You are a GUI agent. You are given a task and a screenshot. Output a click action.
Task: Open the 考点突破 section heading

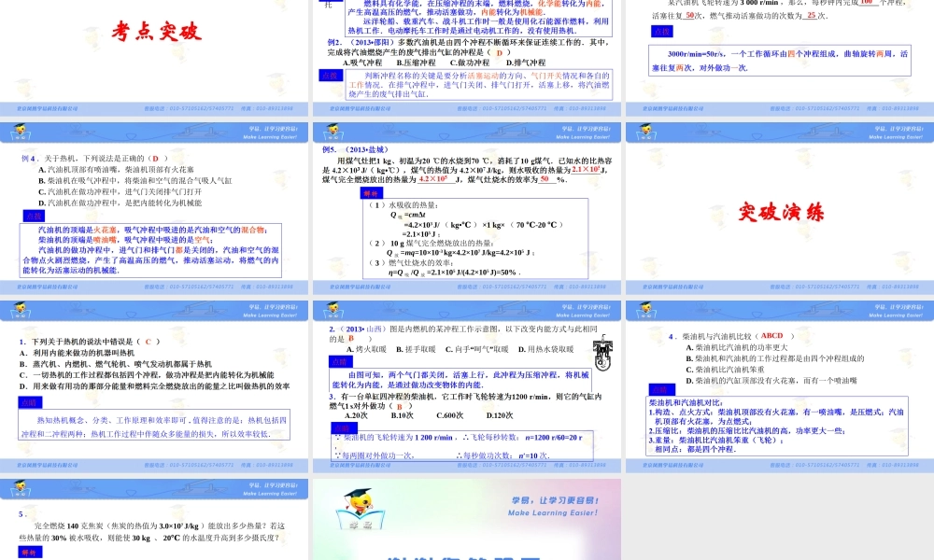pyautogui.click(x=159, y=31)
